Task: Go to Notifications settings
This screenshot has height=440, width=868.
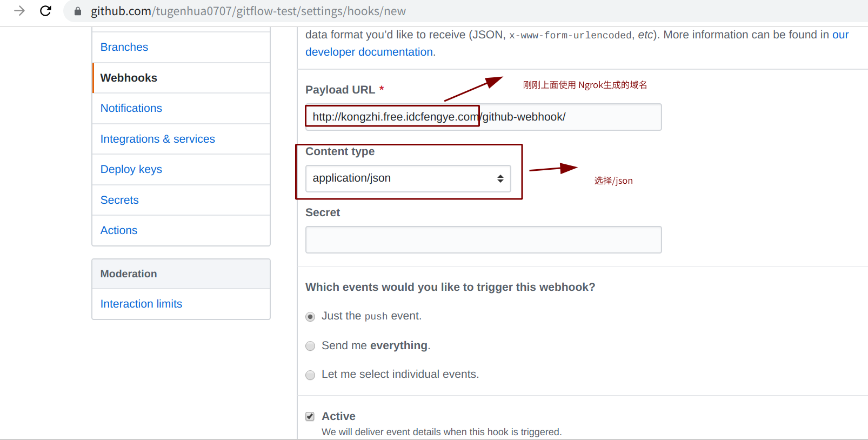Action: click(131, 108)
